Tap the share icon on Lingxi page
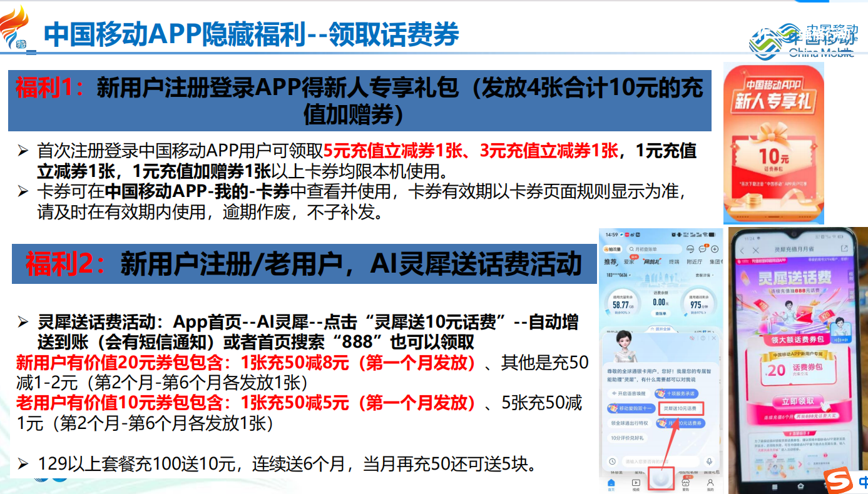Viewport: 868px width, 494px height. click(x=844, y=250)
